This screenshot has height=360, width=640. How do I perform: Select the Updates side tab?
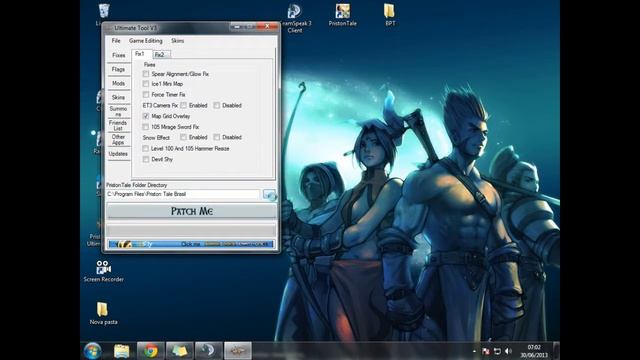(x=119, y=153)
